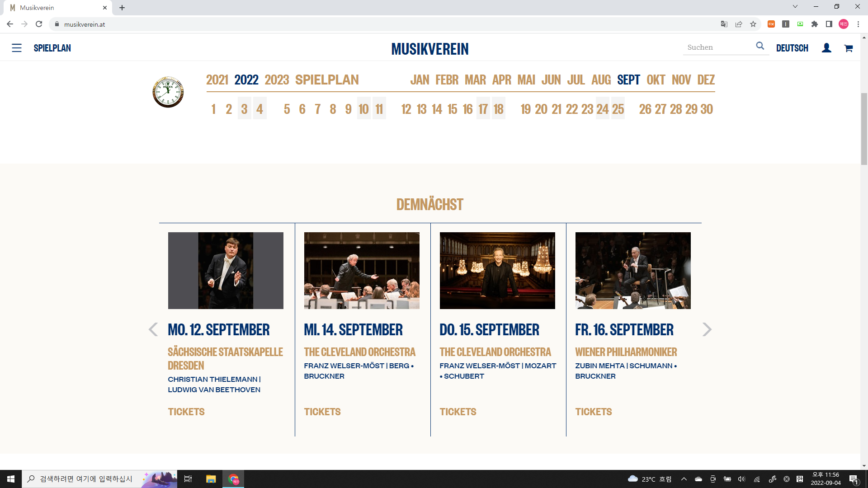Bookmark this page with star icon
Screen dimensions: 868x488
pos(753,24)
